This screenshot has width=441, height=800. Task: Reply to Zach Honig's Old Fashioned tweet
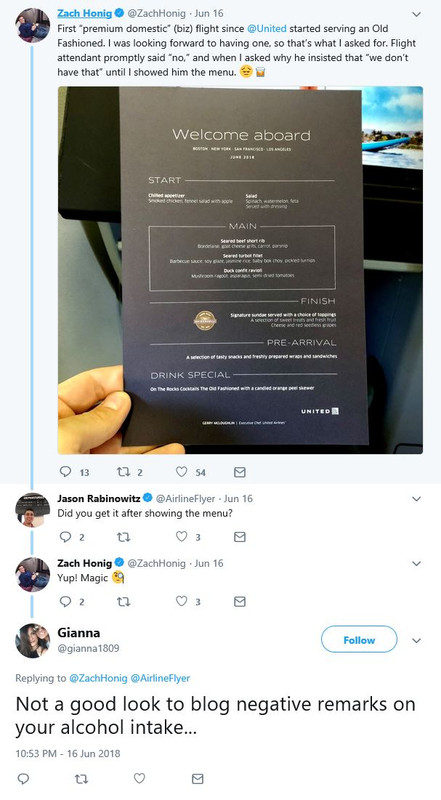point(65,472)
